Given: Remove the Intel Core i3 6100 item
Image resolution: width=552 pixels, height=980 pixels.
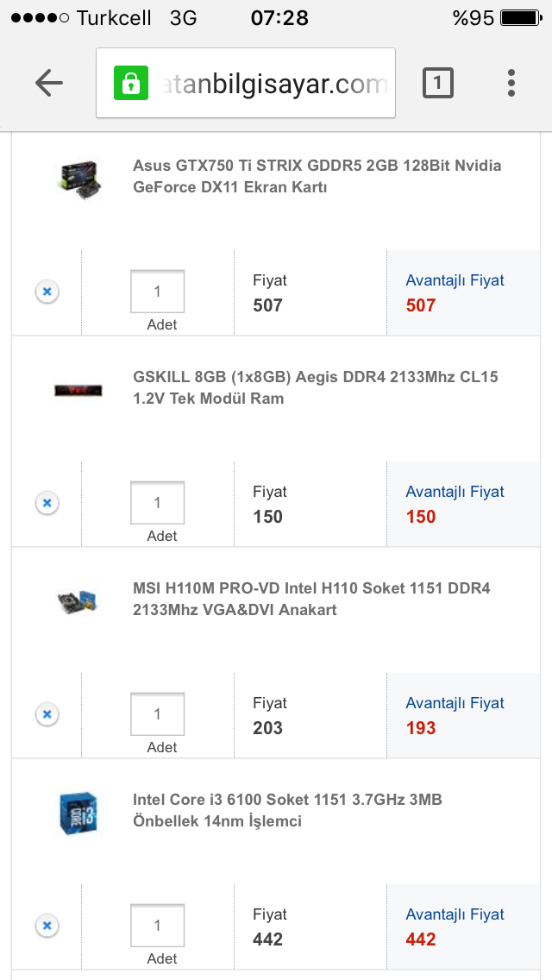Looking at the screenshot, I should 47,926.
